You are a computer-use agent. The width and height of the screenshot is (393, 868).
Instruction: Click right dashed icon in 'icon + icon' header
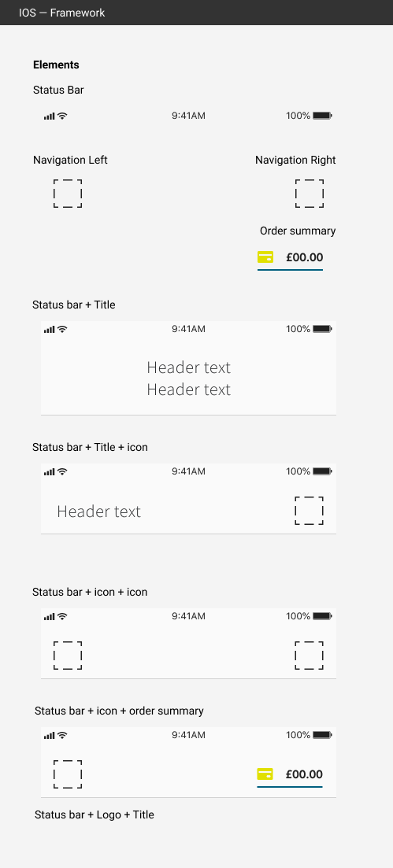310,656
